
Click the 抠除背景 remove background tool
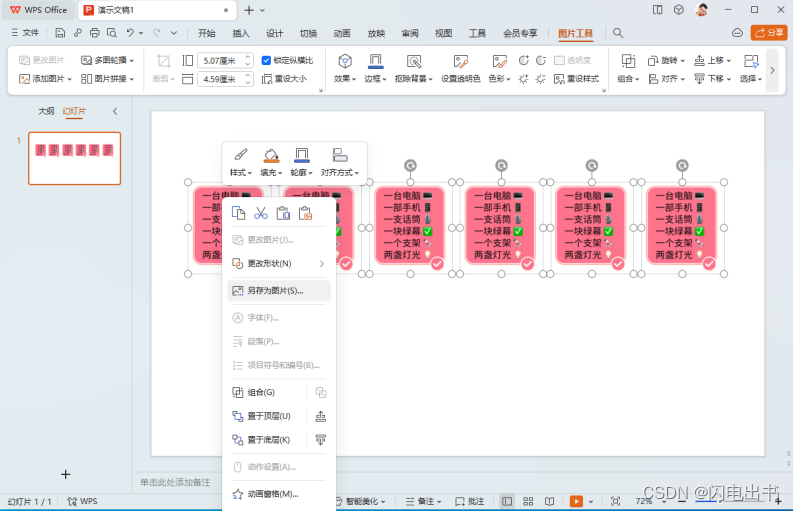click(x=414, y=68)
